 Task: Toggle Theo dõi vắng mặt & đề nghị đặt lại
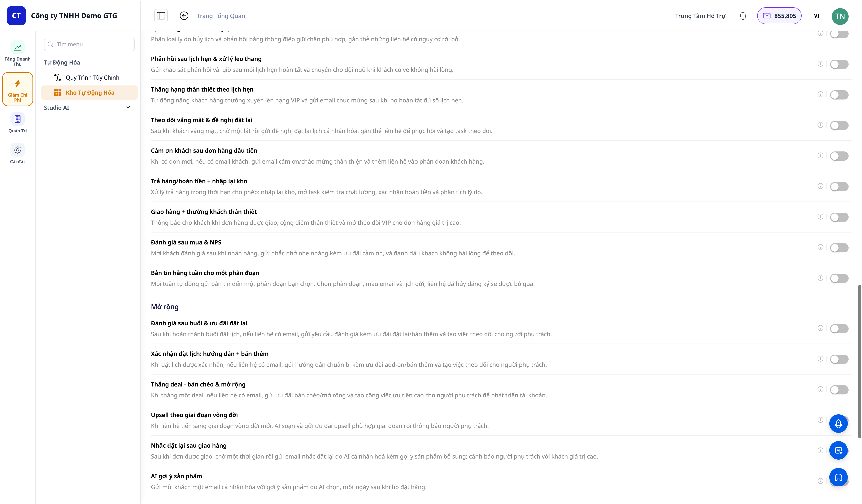point(839,125)
